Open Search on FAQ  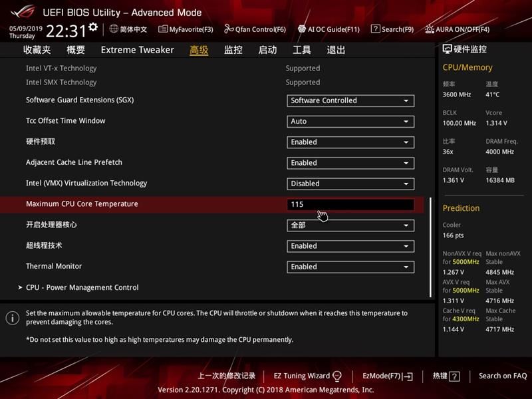503,376
